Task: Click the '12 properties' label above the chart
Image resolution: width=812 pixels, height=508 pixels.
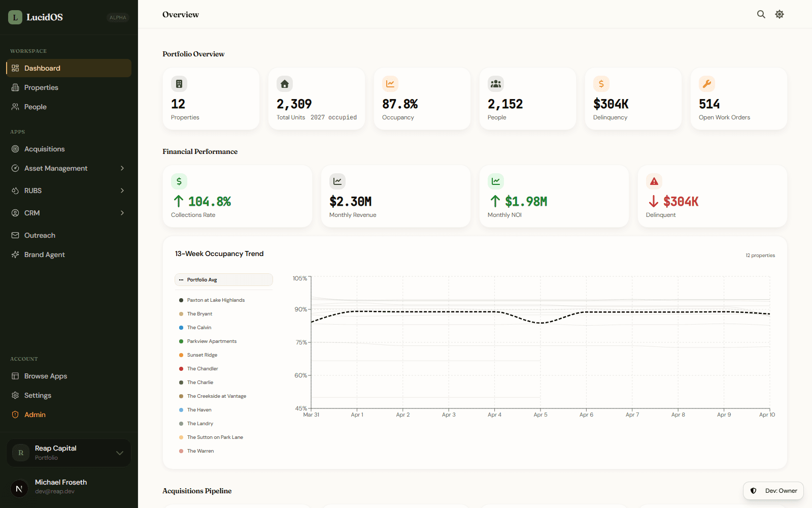Action: (760, 256)
